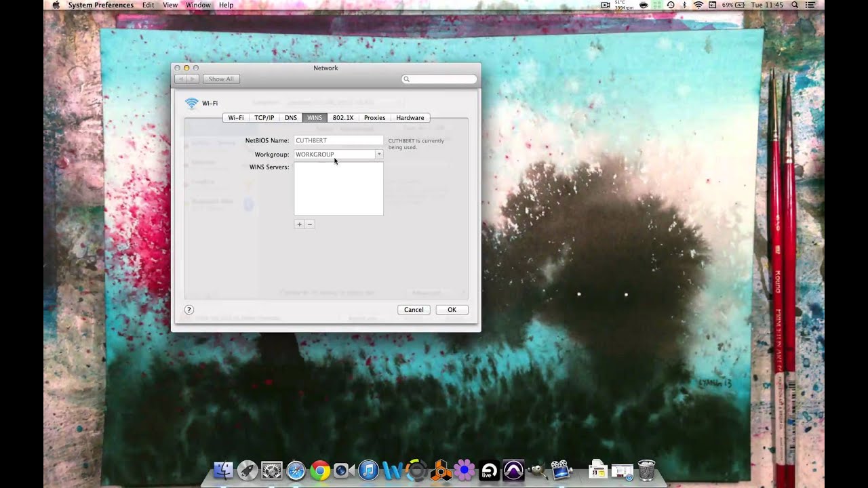This screenshot has height=488, width=868.
Task: Click the menu bar icon left of battery percentage
Action: coord(714,5)
